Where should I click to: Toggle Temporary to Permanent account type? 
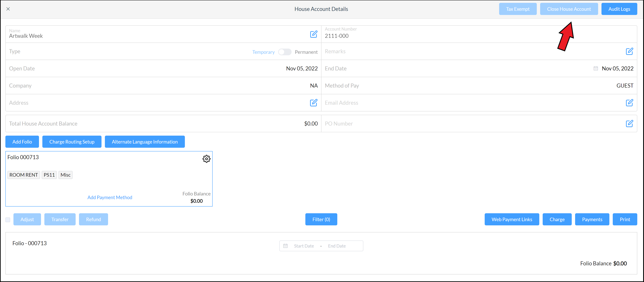(x=285, y=51)
